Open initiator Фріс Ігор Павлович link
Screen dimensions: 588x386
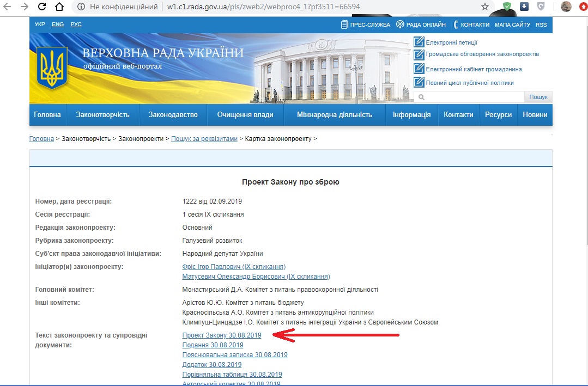[234, 266]
